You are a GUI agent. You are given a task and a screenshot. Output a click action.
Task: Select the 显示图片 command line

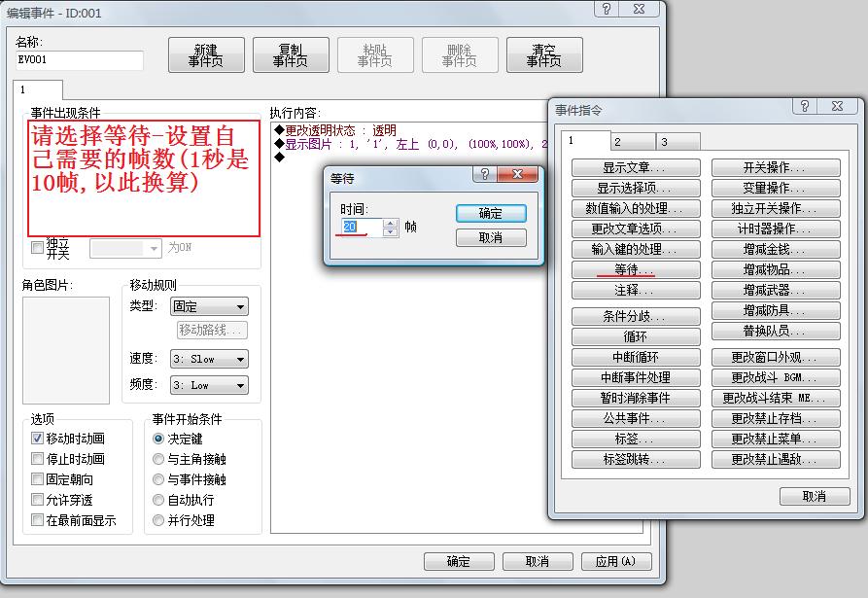409,145
